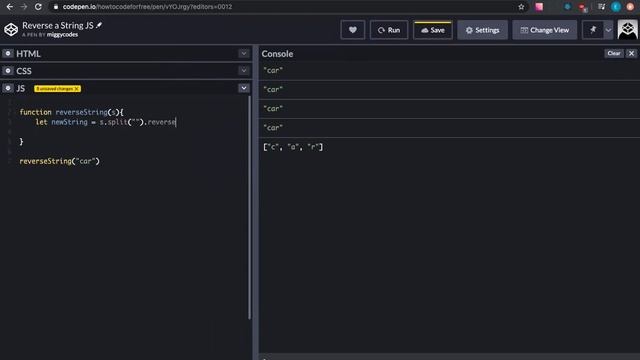Open the teal Chrome profile avatar

click(x=616, y=7)
